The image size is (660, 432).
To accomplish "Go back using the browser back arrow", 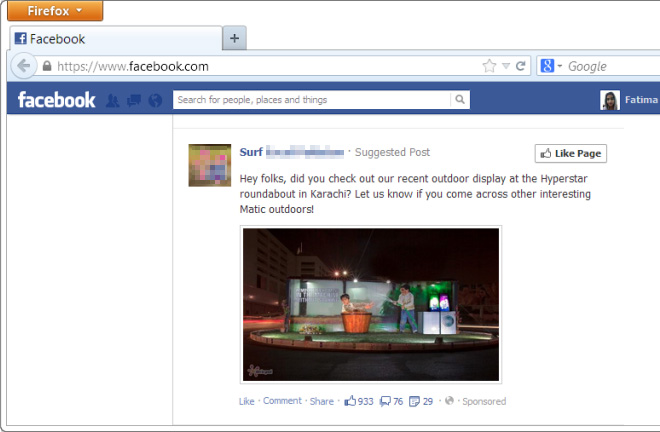I will coord(22,66).
